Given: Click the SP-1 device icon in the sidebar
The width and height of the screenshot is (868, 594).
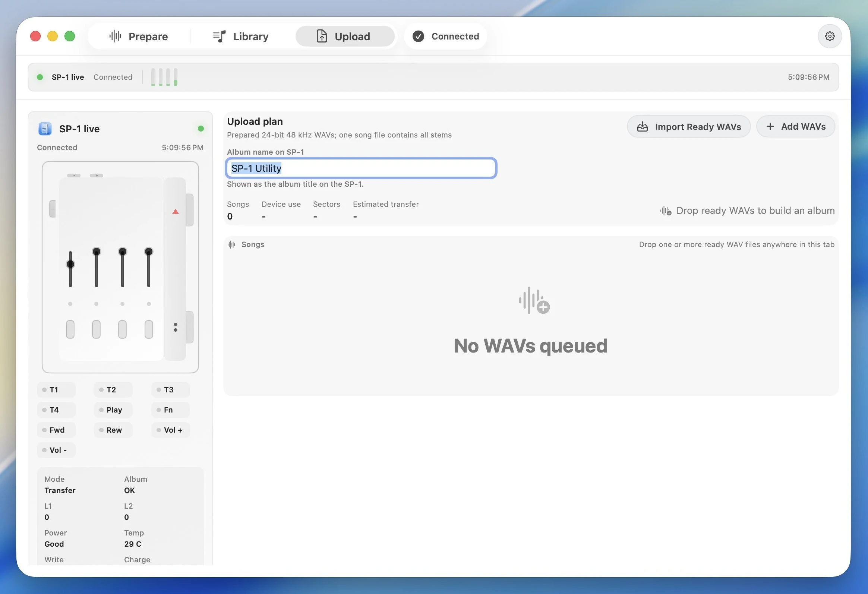Looking at the screenshot, I should 45,129.
